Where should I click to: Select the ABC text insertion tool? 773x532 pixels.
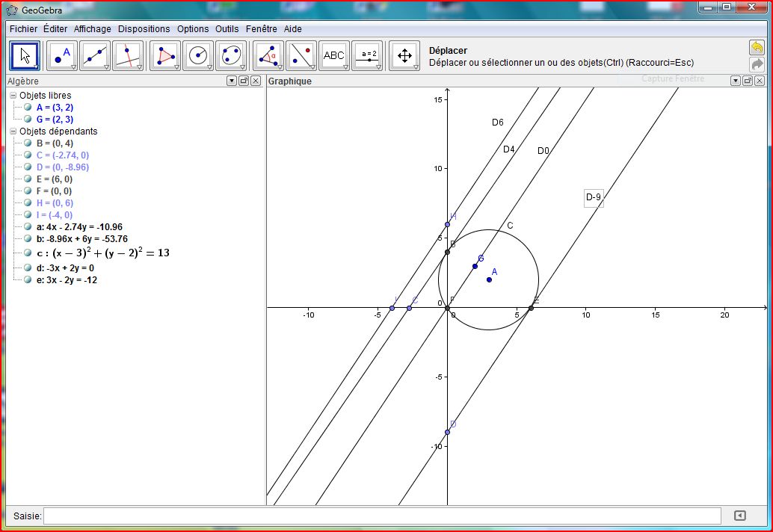334,55
